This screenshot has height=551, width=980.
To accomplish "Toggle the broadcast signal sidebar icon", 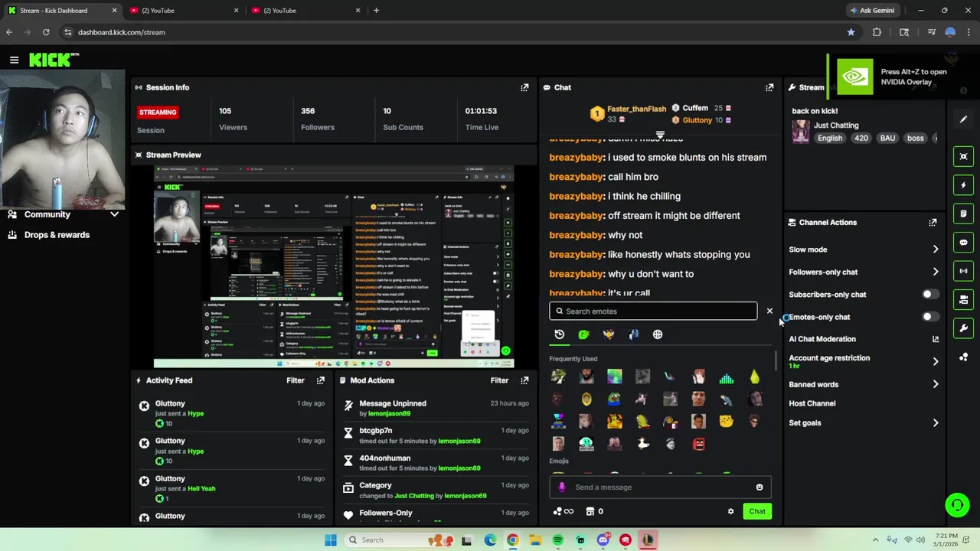I will click(x=963, y=271).
